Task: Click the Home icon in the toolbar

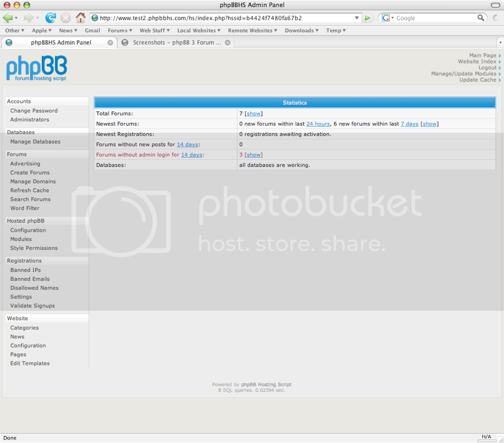Action: (80, 18)
